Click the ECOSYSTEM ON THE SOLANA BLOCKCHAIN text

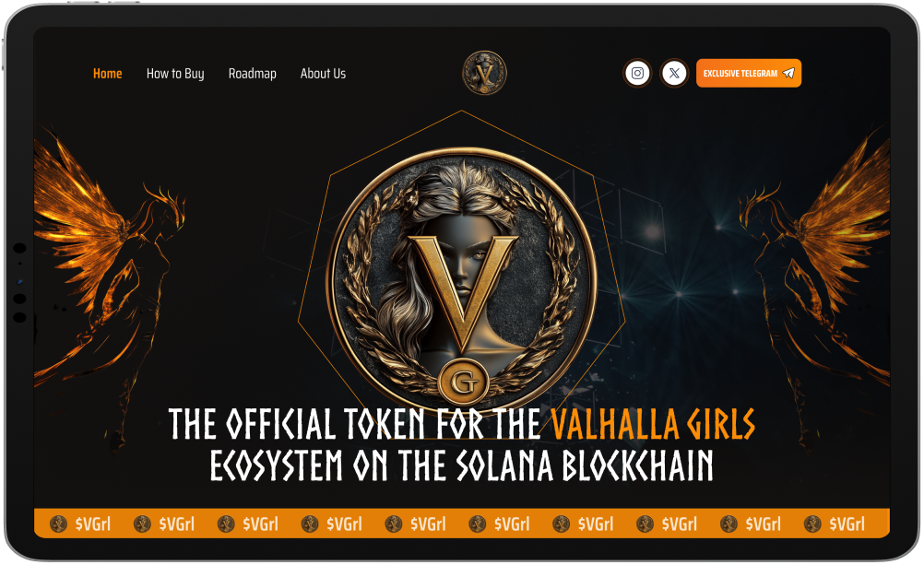click(x=461, y=465)
